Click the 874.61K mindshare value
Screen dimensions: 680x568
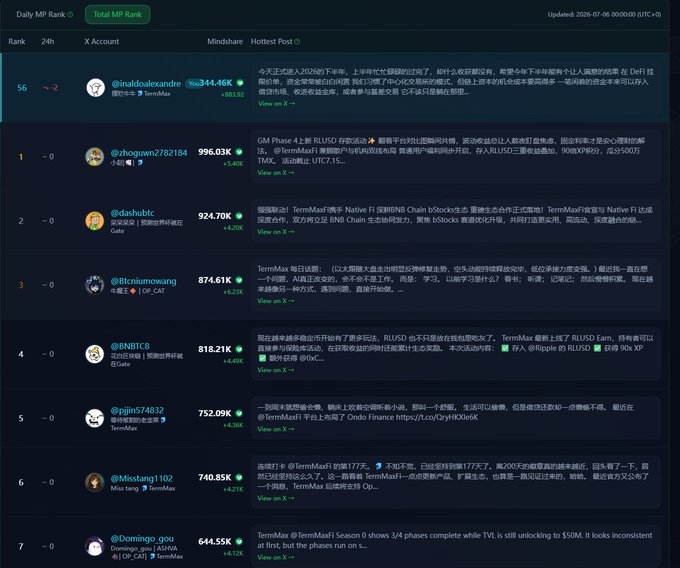pos(215,280)
